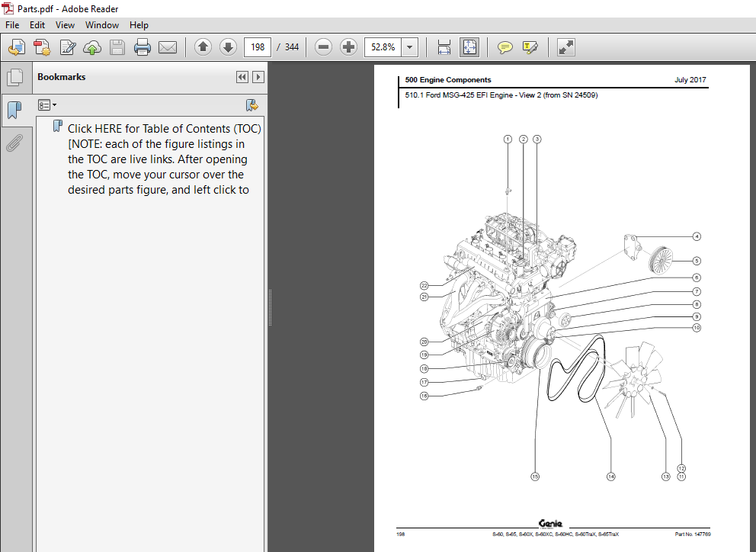Zoom out with the minus button
This screenshot has height=552, width=756.
click(x=324, y=47)
